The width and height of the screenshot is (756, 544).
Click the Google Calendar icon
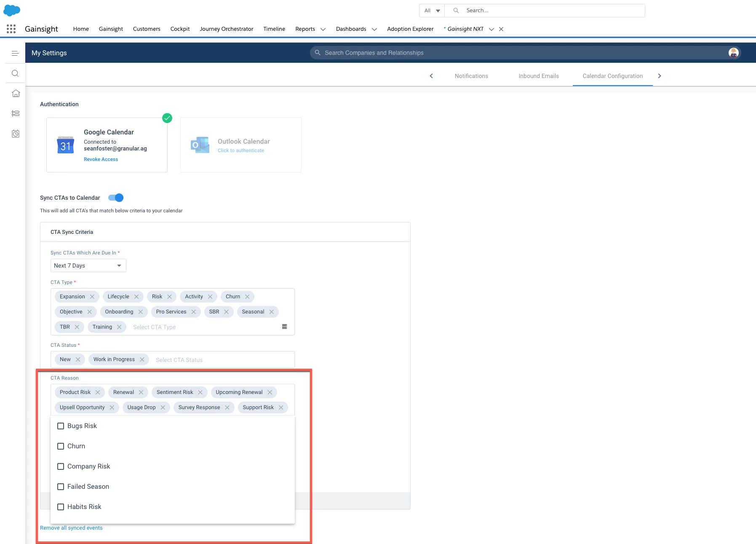[x=65, y=145]
